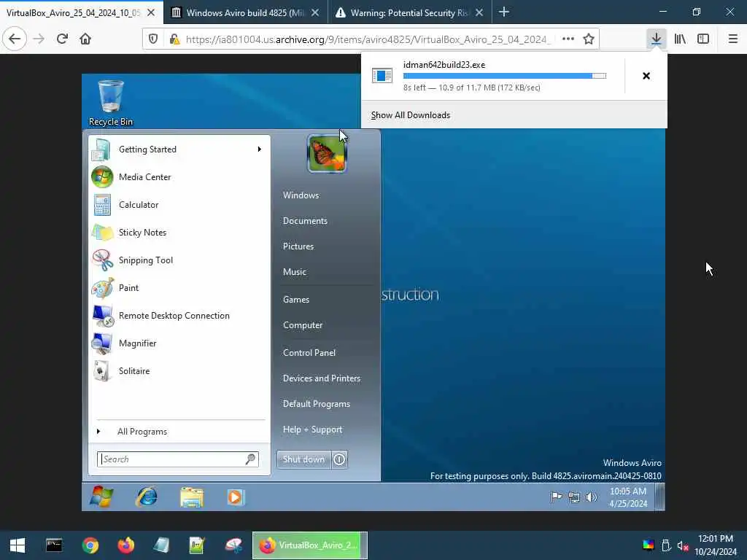
Task: Open Documents from Start menu
Action: (x=305, y=221)
